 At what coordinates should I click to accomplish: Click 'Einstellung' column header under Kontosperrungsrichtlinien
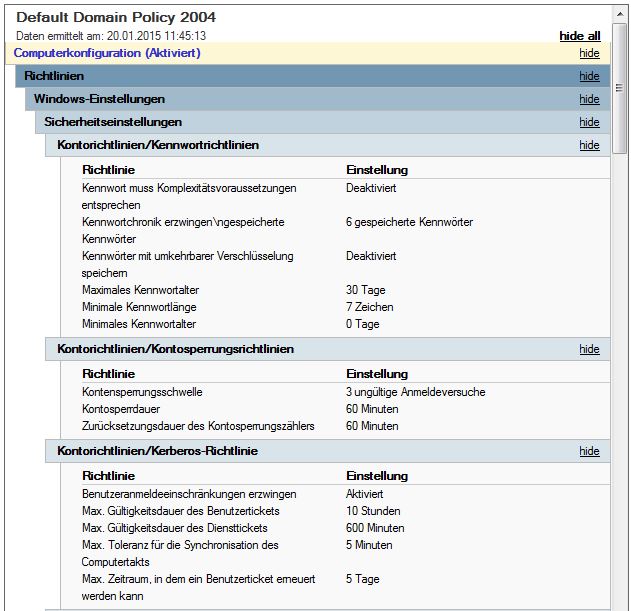pyautogui.click(x=377, y=374)
